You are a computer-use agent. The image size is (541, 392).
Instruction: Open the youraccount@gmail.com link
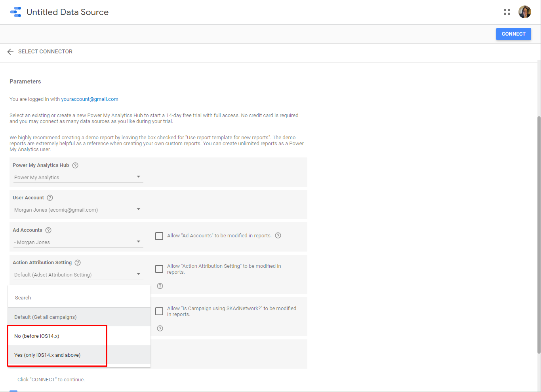click(90, 99)
